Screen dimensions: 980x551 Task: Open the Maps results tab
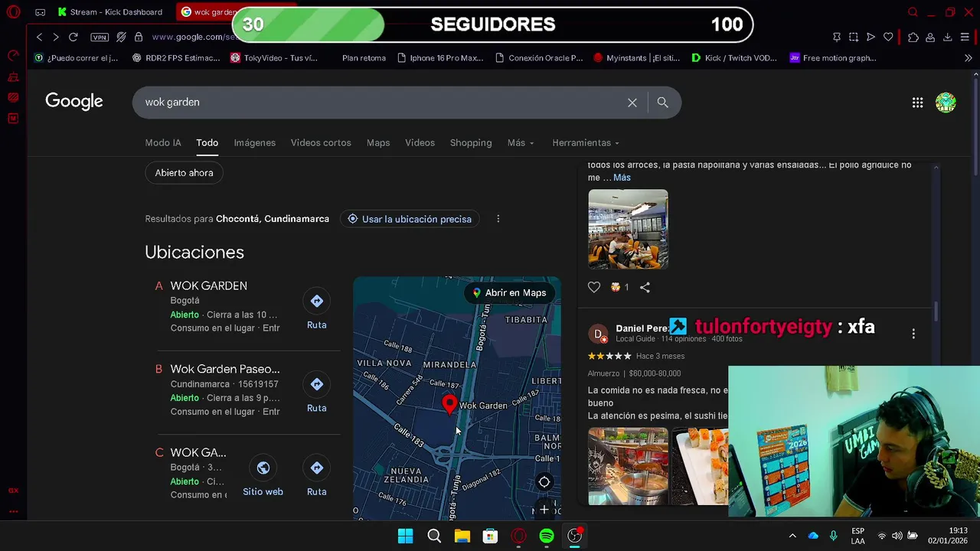point(378,143)
